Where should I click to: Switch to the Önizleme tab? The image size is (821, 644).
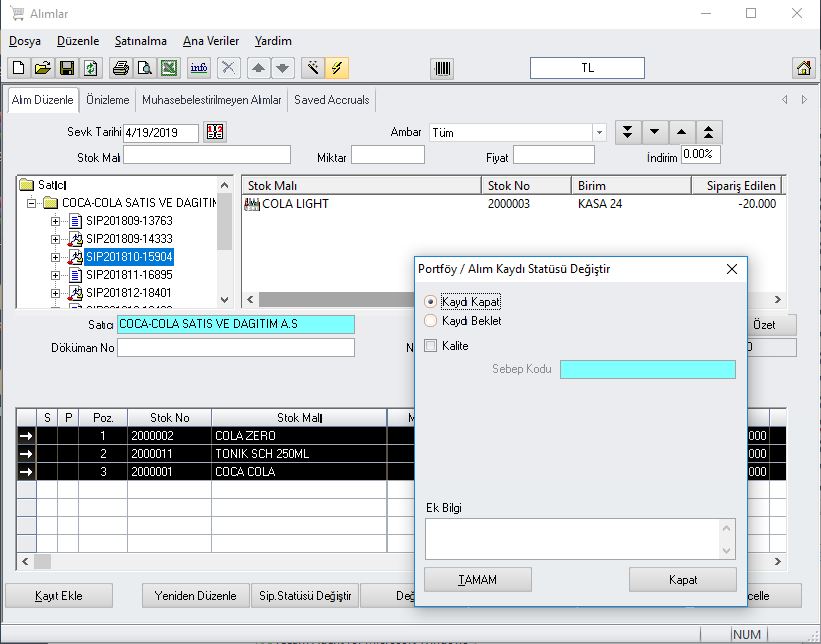(x=108, y=100)
